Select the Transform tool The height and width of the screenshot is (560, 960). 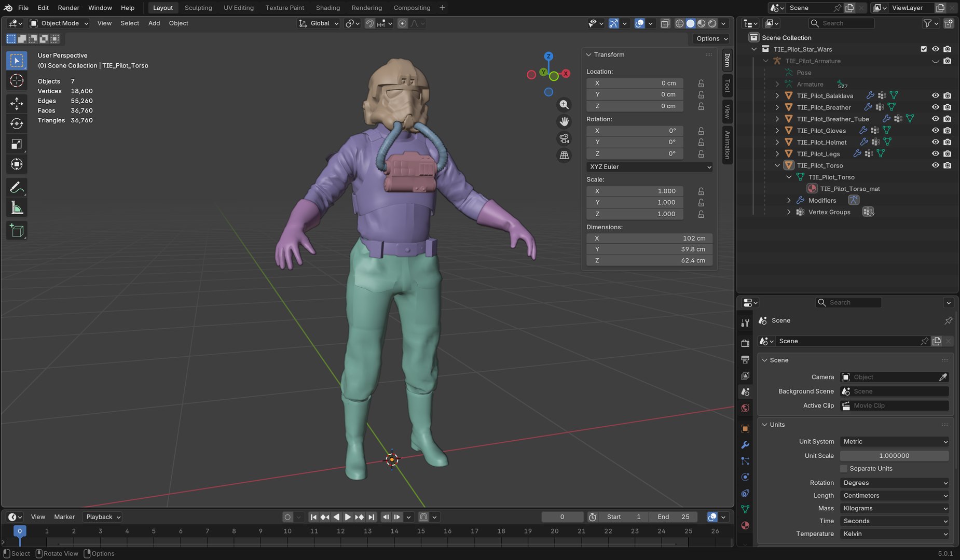point(17,164)
